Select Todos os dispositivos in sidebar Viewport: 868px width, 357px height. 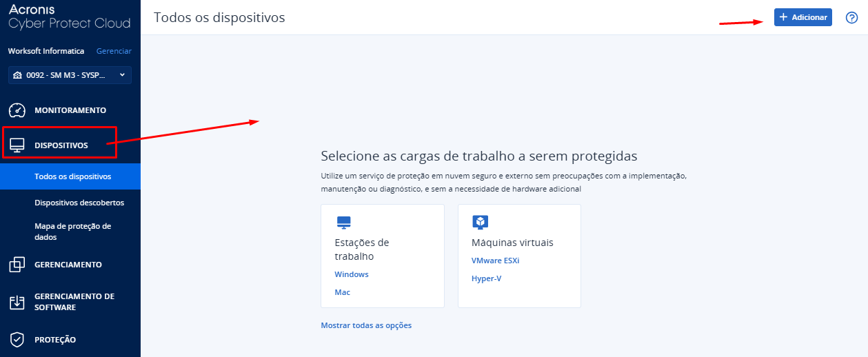[x=72, y=176]
